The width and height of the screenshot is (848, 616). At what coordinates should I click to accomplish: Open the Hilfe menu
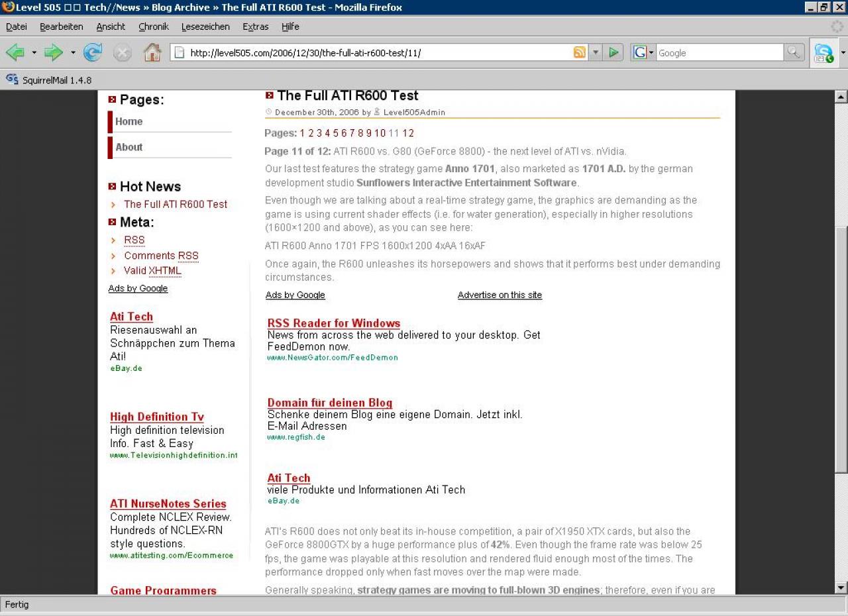point(290,26)
